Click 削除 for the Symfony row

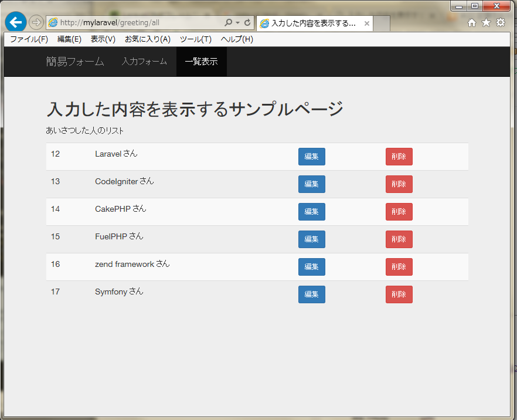tap(399, 294)
